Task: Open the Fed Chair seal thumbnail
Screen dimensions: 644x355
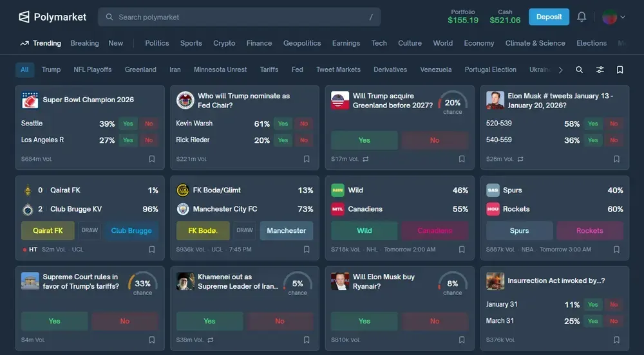Action: click(185, 100)
